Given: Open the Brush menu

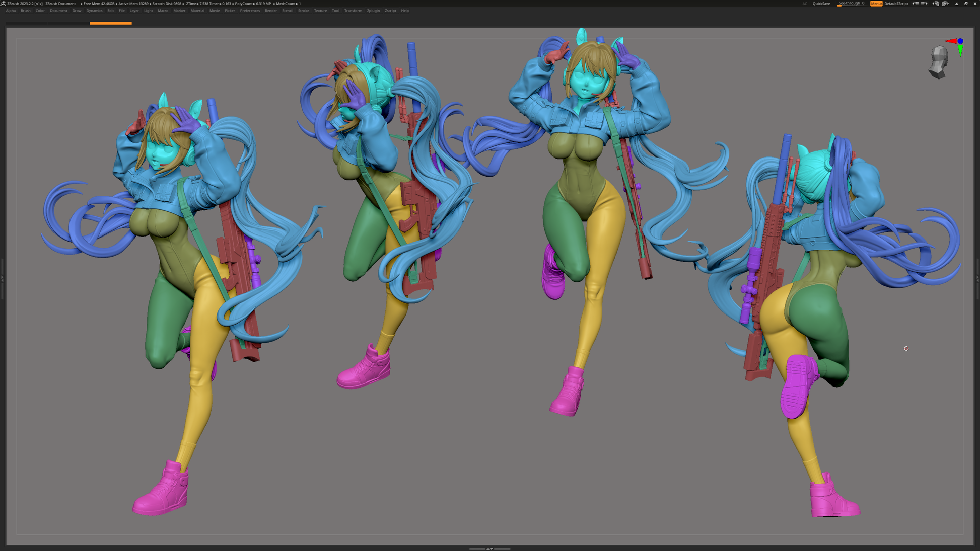Looking at the screenshot, I should pyautogui.click(x=25, y=11).
